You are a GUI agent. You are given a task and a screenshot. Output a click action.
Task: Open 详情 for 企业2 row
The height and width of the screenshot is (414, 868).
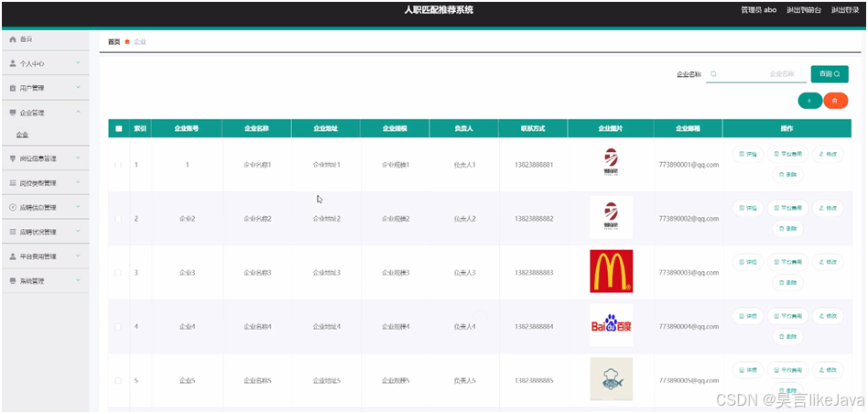(748, 208)
